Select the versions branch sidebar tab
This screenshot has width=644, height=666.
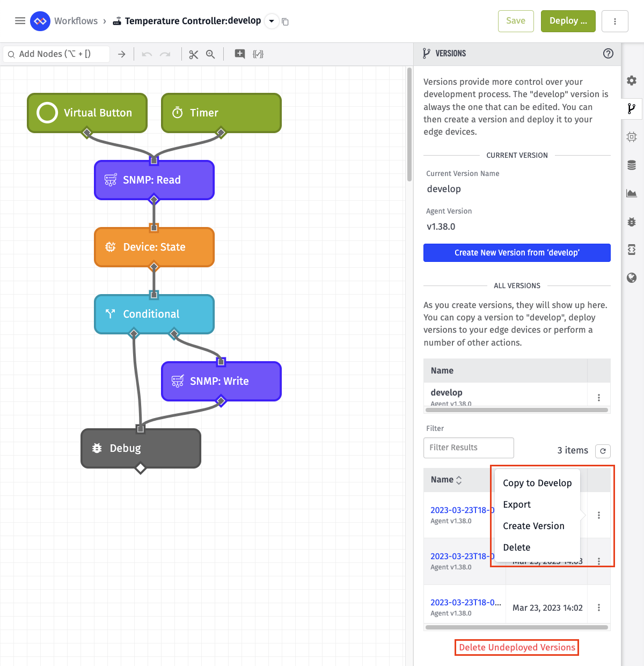632,108
